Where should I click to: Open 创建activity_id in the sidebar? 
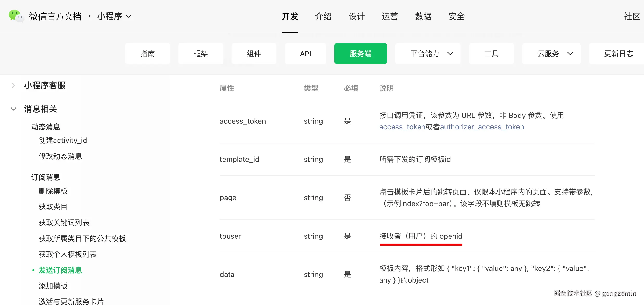click(63, 141)
